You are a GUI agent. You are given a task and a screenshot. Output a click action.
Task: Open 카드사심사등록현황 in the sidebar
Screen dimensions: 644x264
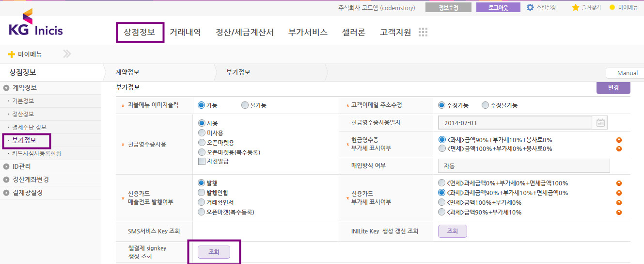[36, 153]
